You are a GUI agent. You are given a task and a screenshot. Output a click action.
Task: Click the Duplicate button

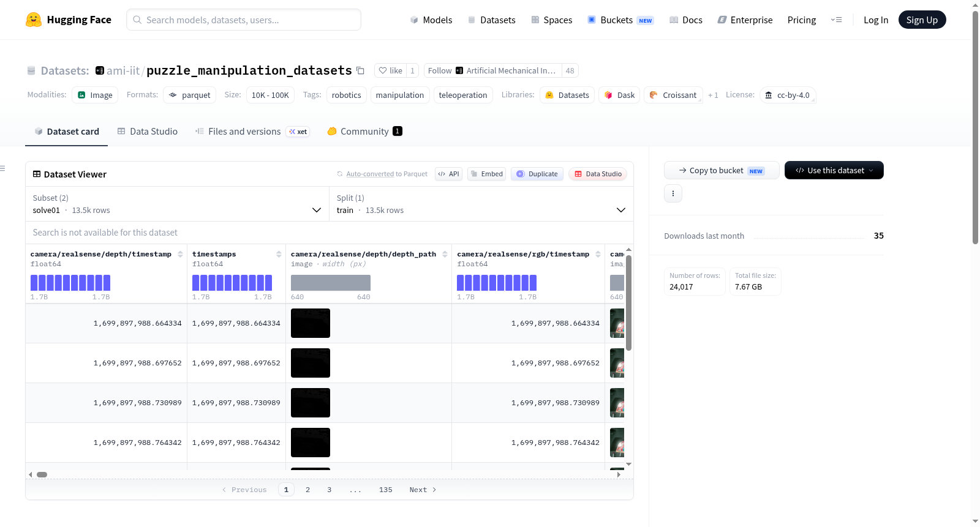tap(537, 174)
